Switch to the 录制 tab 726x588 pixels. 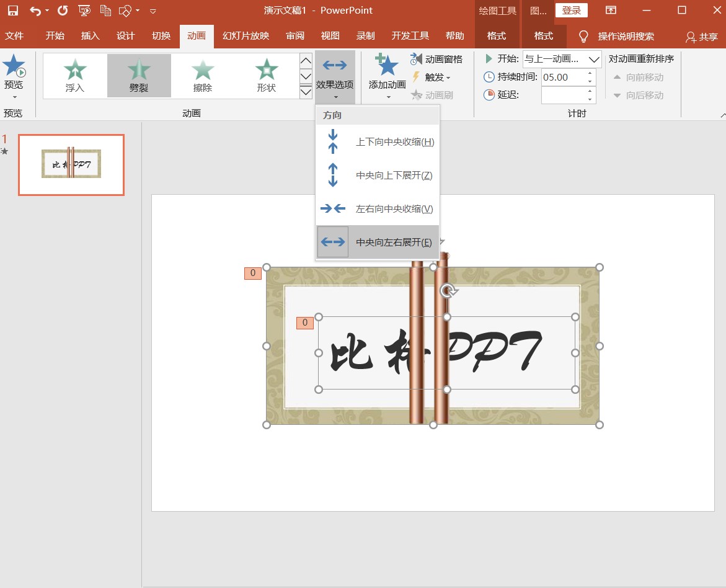tap(365, 36)
